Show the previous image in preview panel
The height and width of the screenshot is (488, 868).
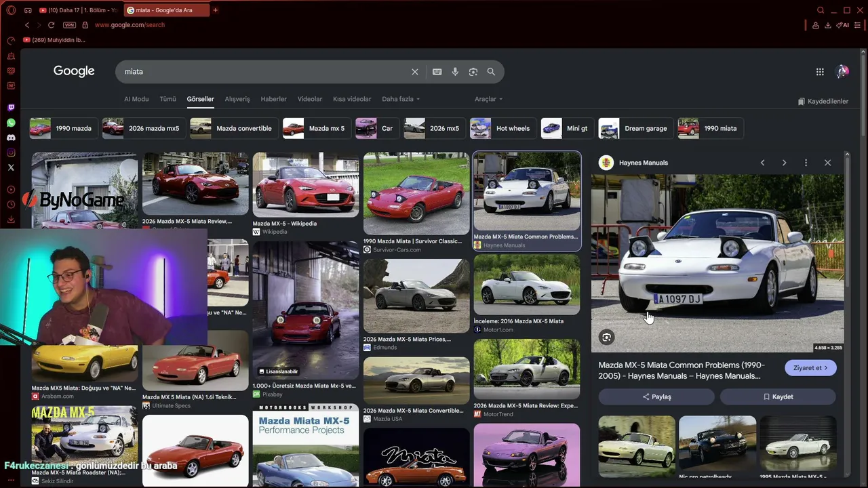[x=762, y=163]
